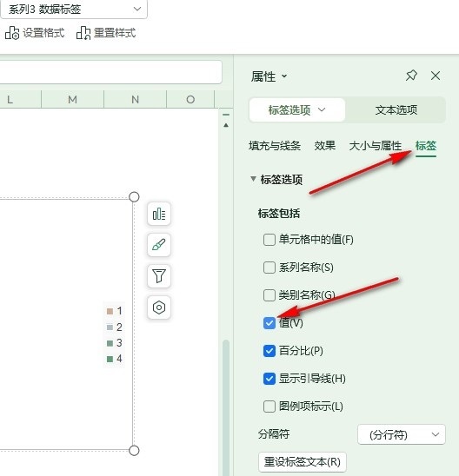Screen dimensions: 459x476
Task: Click 设置格式 format icon button
Action: [35, 33]
